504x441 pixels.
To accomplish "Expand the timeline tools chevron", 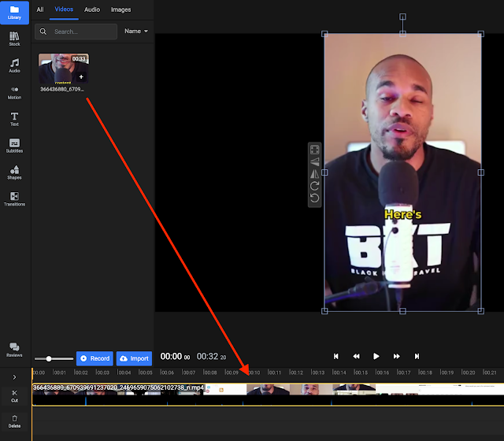I will click(x=14, y=377).
